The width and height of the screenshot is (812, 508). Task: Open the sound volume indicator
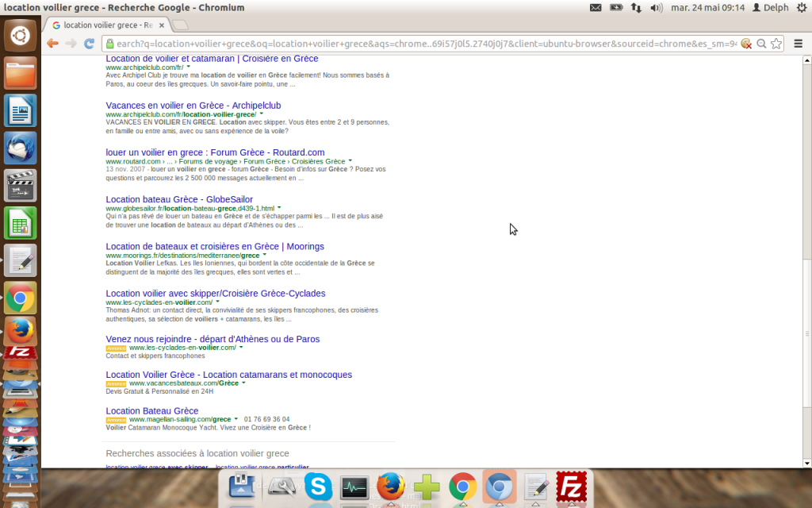[x=656, y=8]
